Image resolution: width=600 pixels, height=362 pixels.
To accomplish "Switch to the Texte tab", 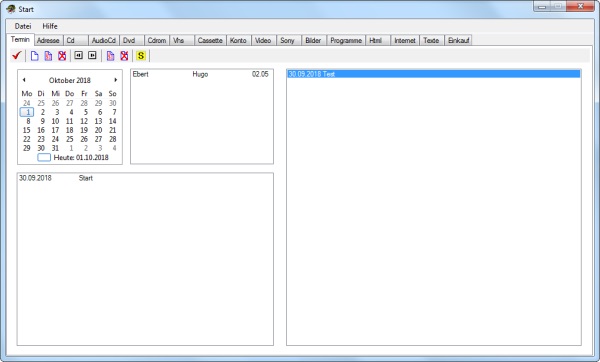I will coord(431,41).
